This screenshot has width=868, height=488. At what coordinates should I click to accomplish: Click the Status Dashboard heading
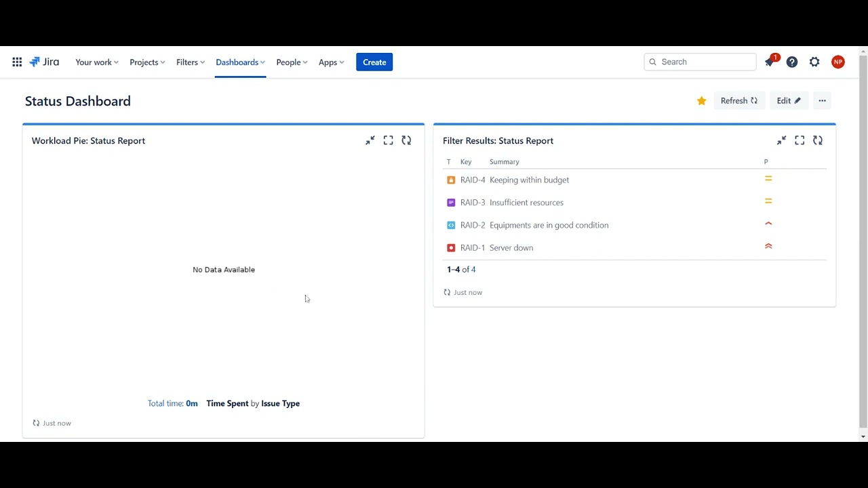(78, 101)
